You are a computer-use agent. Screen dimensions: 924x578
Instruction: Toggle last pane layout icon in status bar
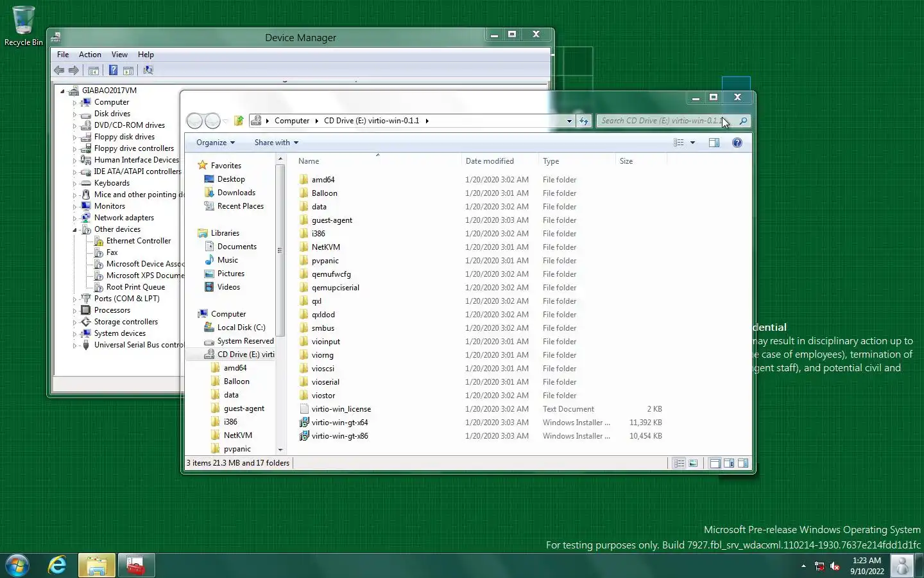(743, 463)
